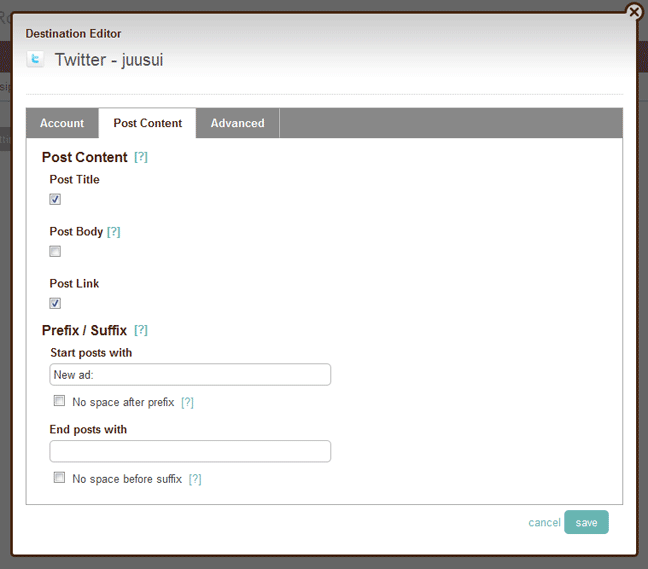648x569 pixels.
Task: Uncheck the Post Link checkbox
Action: pos(55,303)
